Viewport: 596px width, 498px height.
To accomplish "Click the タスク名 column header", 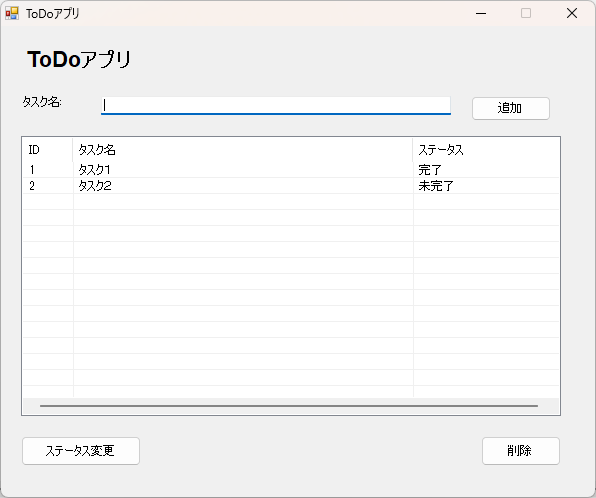I will (x=243, y=150).
